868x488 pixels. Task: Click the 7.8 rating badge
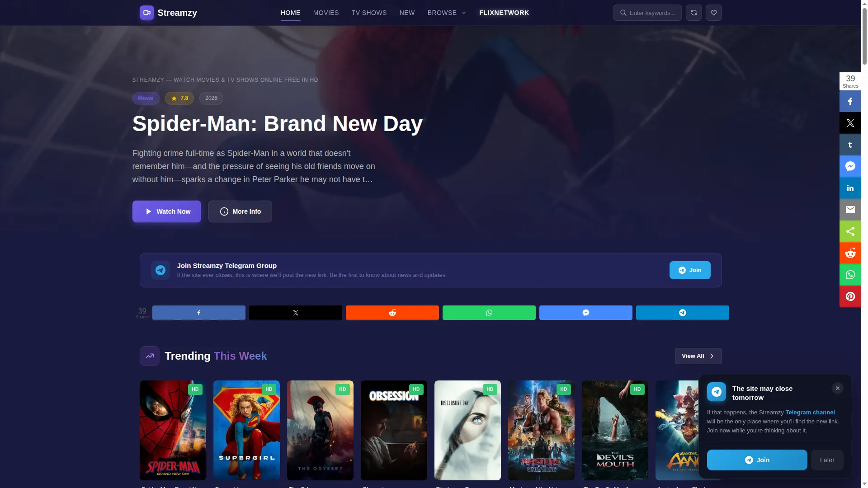179,98
